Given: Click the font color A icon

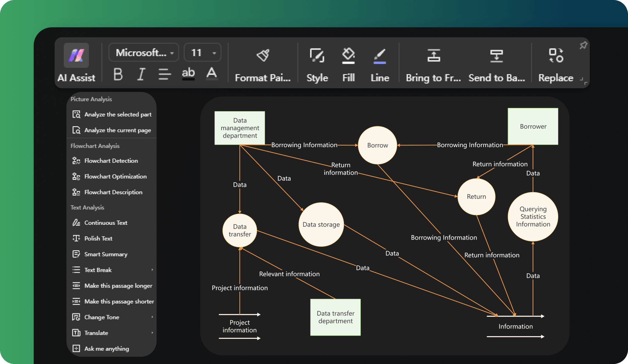Looking at the screenshot, I should tap(212, 74).
